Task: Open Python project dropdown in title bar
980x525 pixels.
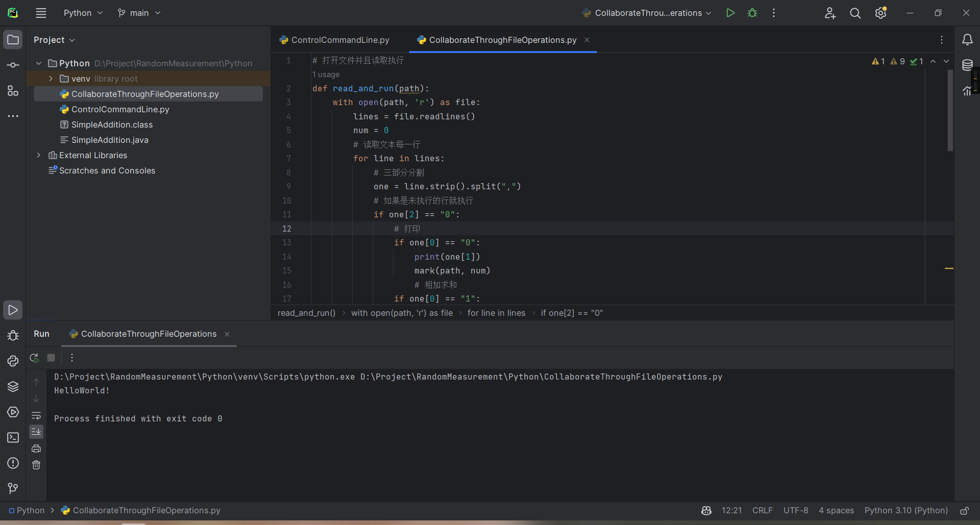Action: (x=83, y=13)
